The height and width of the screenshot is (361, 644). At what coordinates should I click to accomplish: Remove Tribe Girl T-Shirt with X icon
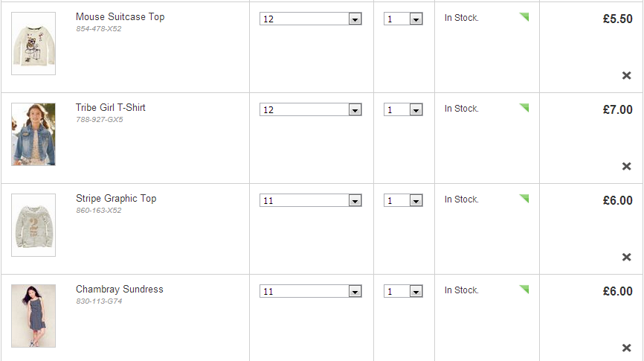(626, 167)
